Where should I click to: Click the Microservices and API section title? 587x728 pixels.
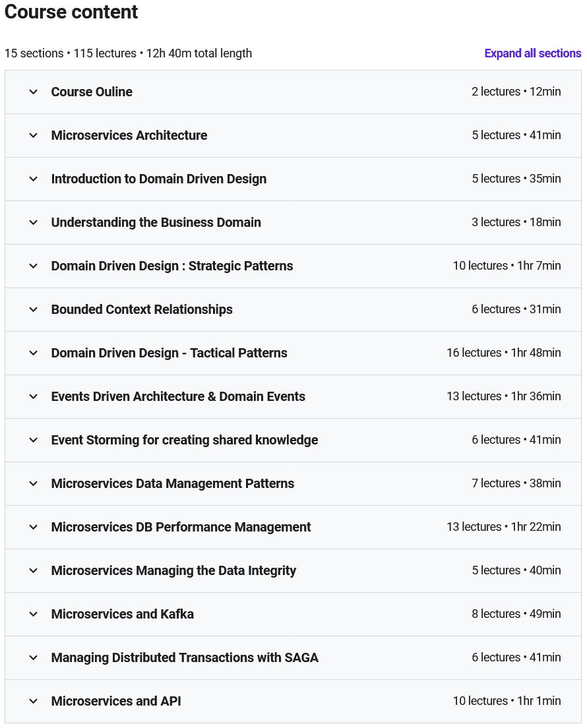116,701
